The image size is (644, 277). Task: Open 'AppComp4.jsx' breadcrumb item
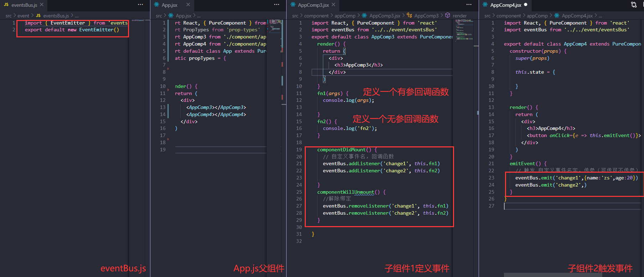click(577, 16)
